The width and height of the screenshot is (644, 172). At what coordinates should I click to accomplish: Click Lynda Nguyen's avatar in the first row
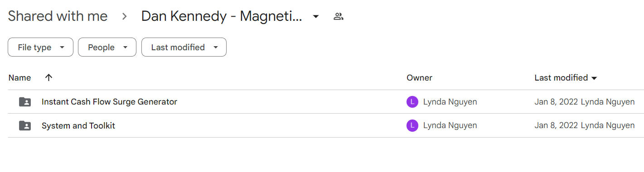[412, 102]
